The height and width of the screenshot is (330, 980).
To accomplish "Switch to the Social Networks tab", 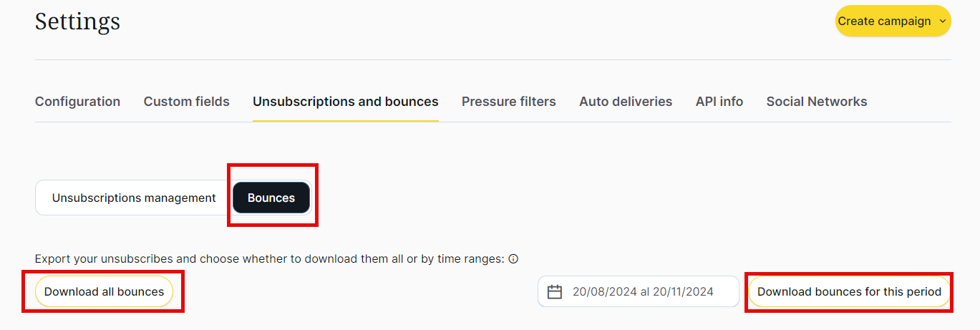I will 816,102.
